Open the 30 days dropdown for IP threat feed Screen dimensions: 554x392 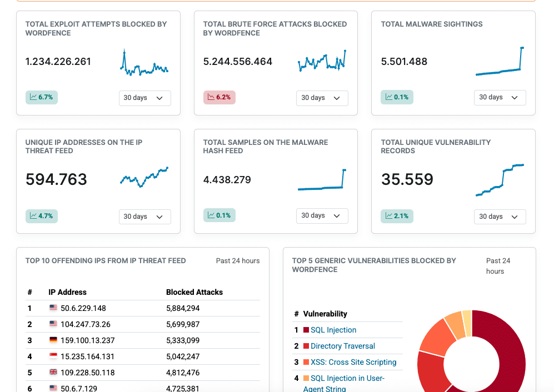click(x=144, y=217)
